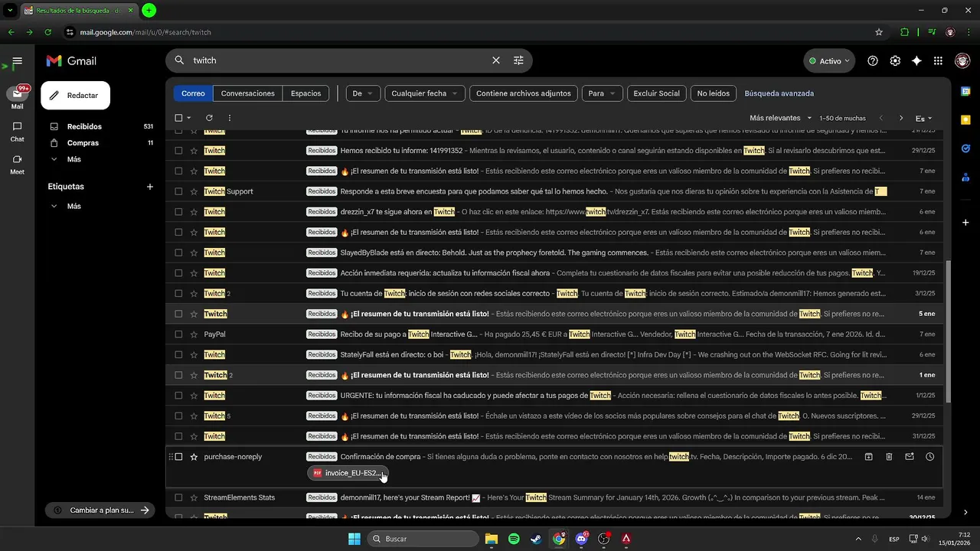Open the Más relevantes sort dropdown
This screenshot has width=980, height=551.
click(x=781, y=118)
